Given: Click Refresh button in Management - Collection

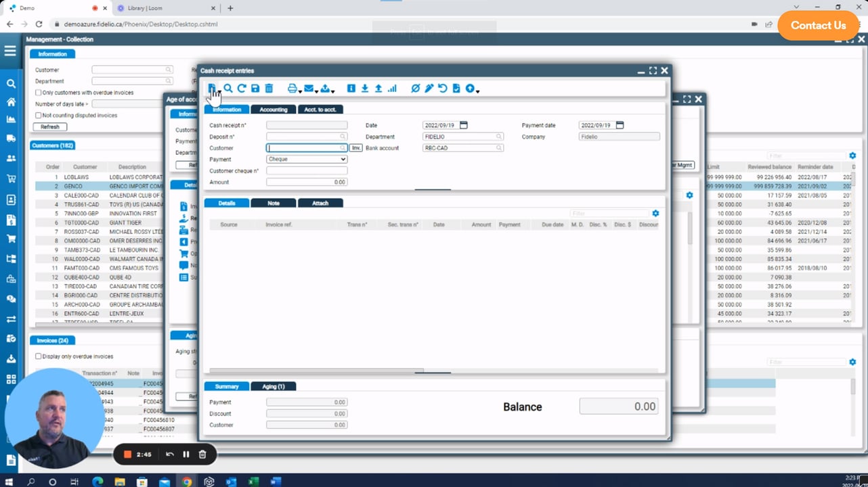Looking at the screenshot, I should [50, 126].
